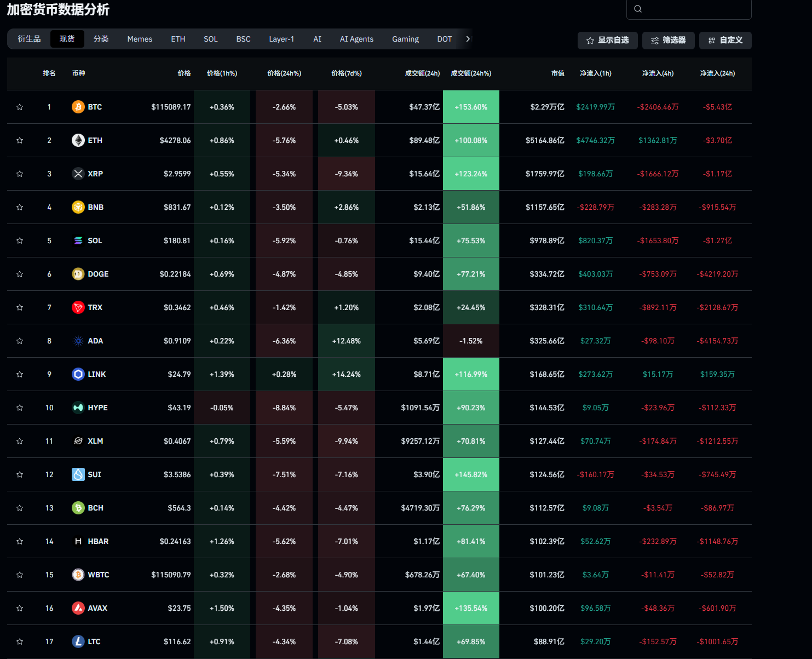Select the 现货 tab

pos(67,39)
